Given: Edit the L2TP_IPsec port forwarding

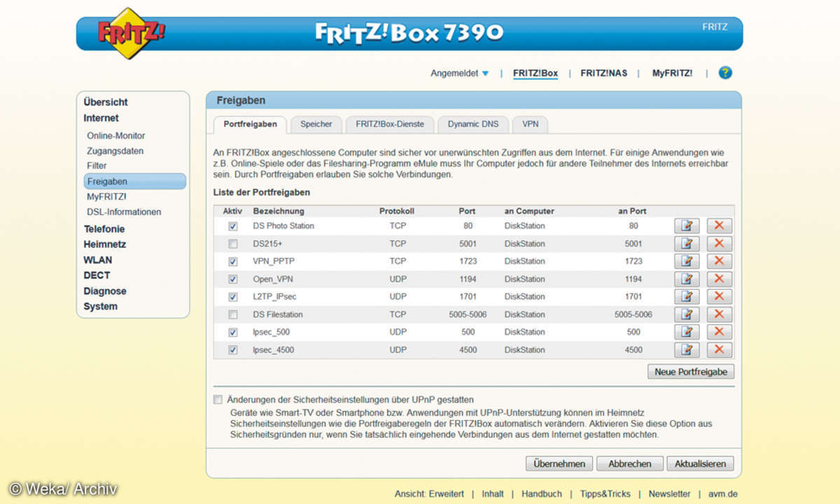Looking at the screenshot, I should [x=687, y=297].
